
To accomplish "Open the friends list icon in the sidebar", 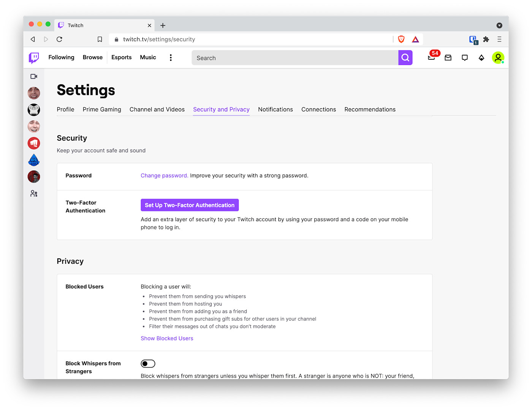I will [x=33, y=193].
